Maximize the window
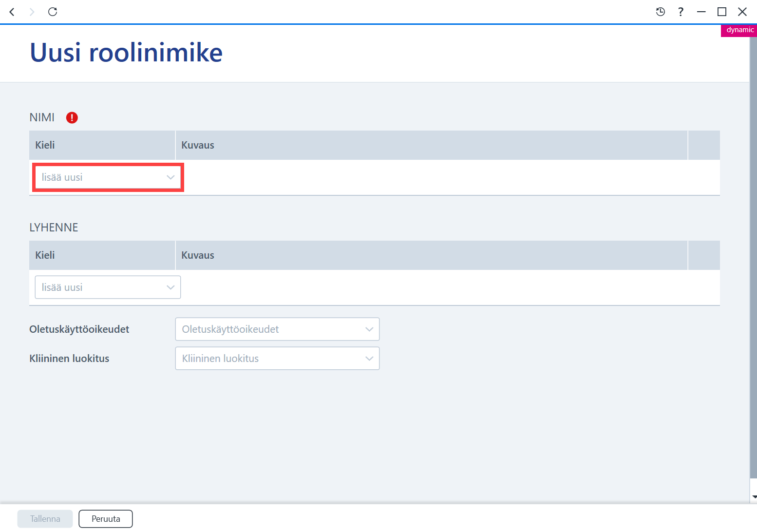757x532 pixels. 722,12
